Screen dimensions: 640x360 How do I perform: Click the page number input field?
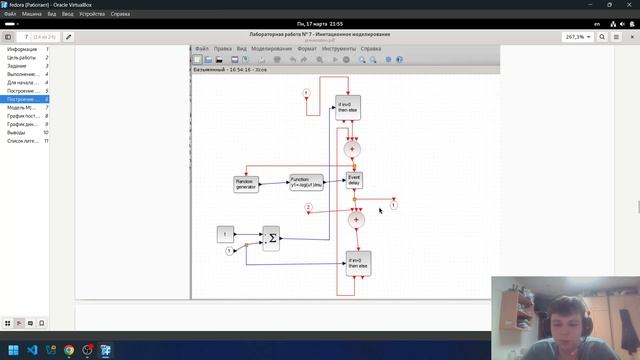(38, 37)
